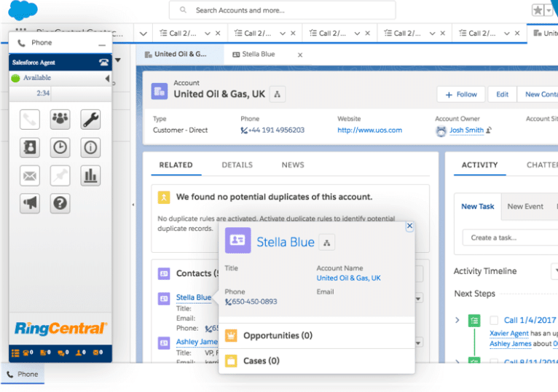Open the address book contacts icon
The width and height of the screenshot is (558, 392).
[30, 147]
